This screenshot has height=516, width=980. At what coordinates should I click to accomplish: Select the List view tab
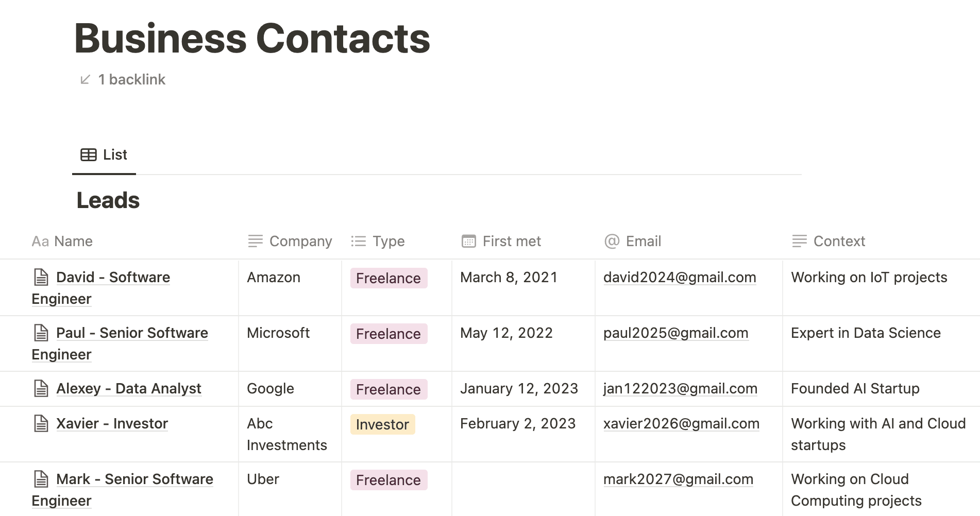(104, 154)
